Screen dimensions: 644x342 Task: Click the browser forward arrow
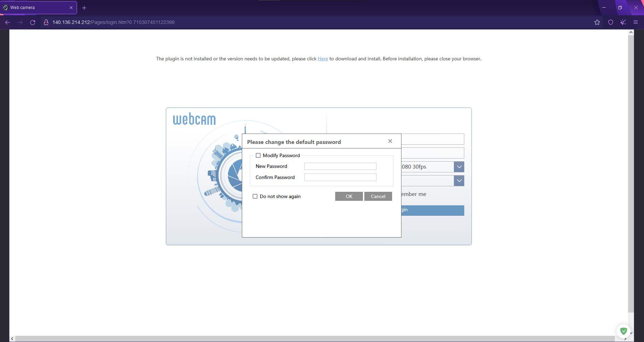20,22
